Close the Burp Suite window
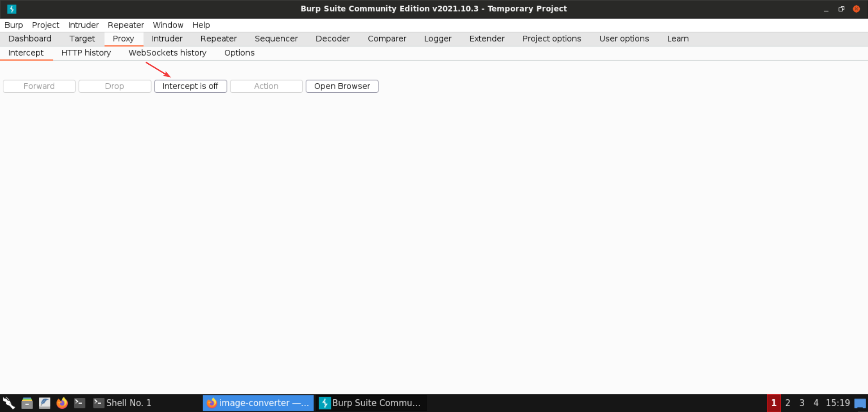Screen dimensions: 868x412 coord(856,9)
